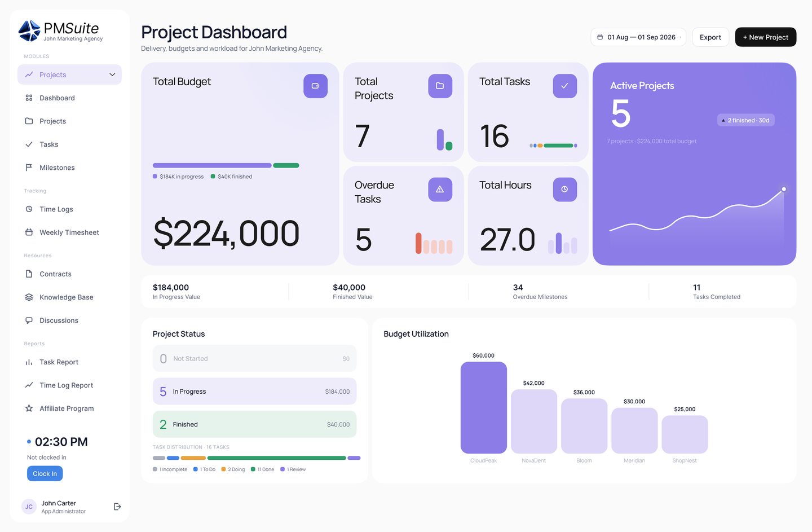Click the Export button
Image resolution: width=812 pixels, height=532 pixels.
pyautogui.click(x=710, y=37)
